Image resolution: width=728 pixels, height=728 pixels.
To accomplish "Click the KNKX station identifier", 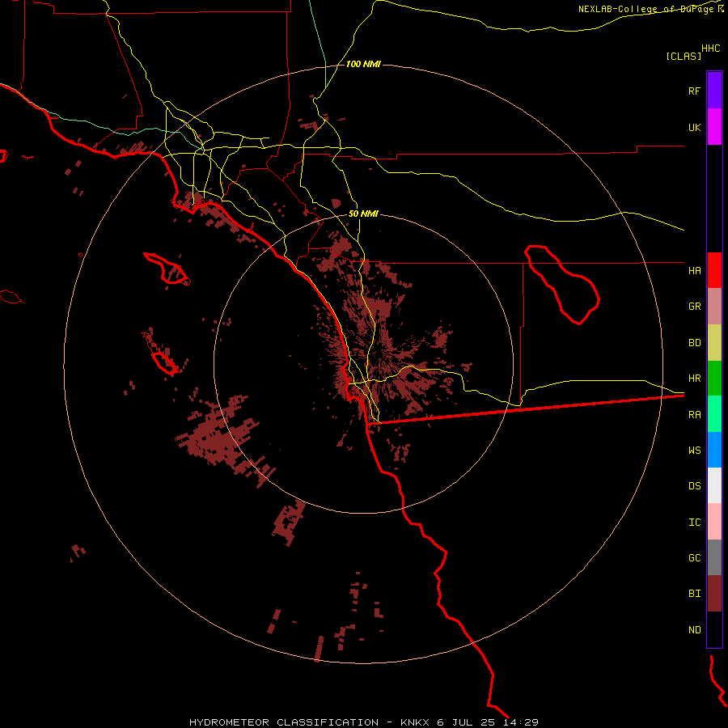I will click(415, 722).
